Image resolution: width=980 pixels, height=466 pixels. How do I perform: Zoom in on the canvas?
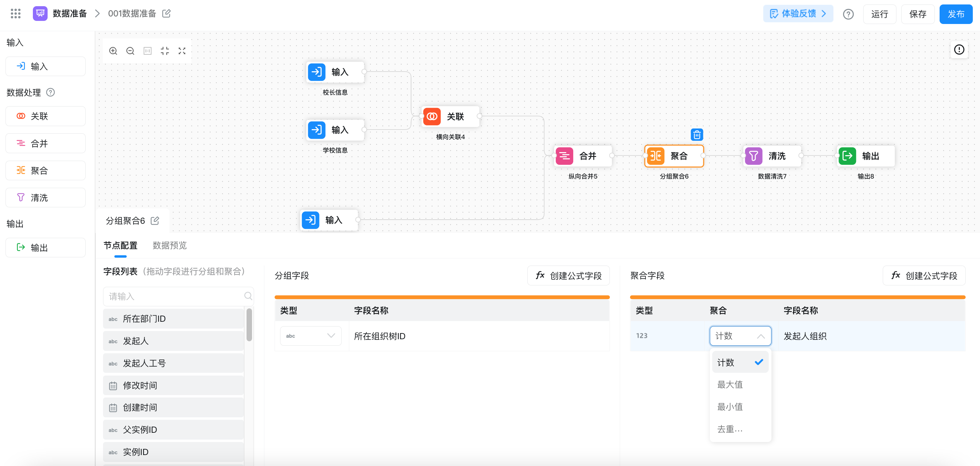pyautogui.click(x=113, y=51)
